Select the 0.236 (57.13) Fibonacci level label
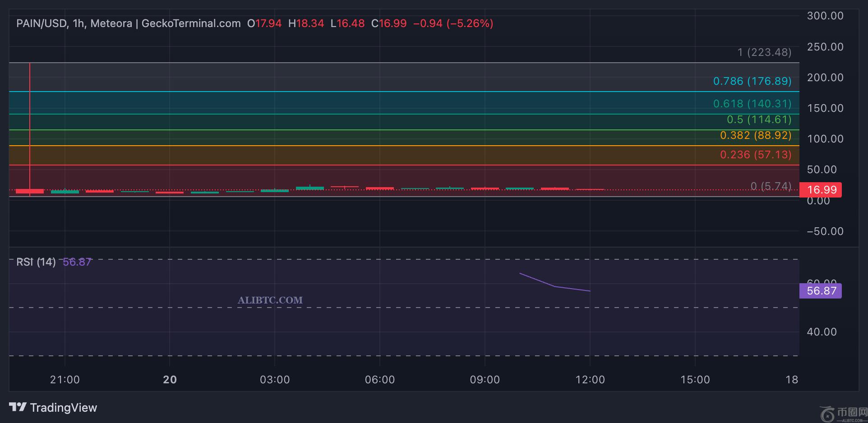 click(x=756, y=155)
